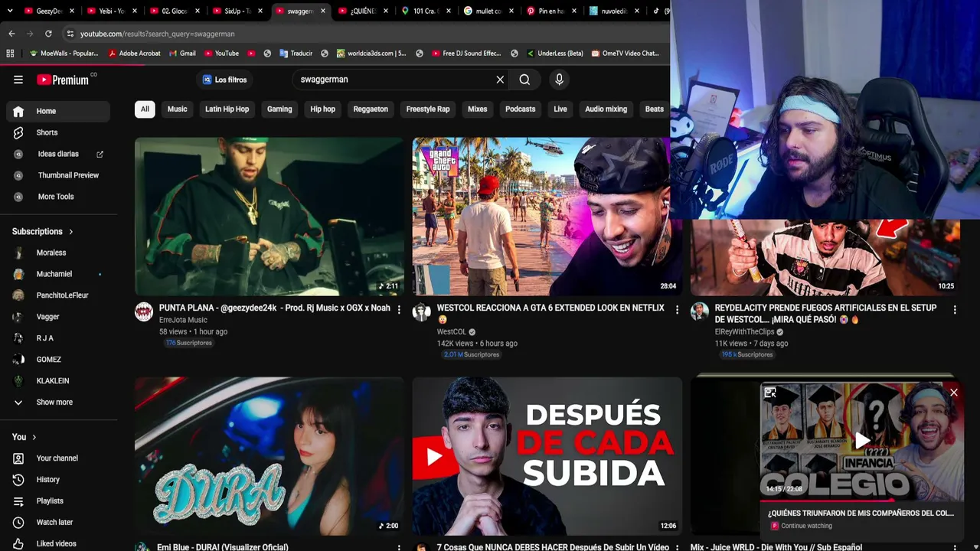
Task: Open the OmeTV Video Chat bookmark
Action: [624, 54]
